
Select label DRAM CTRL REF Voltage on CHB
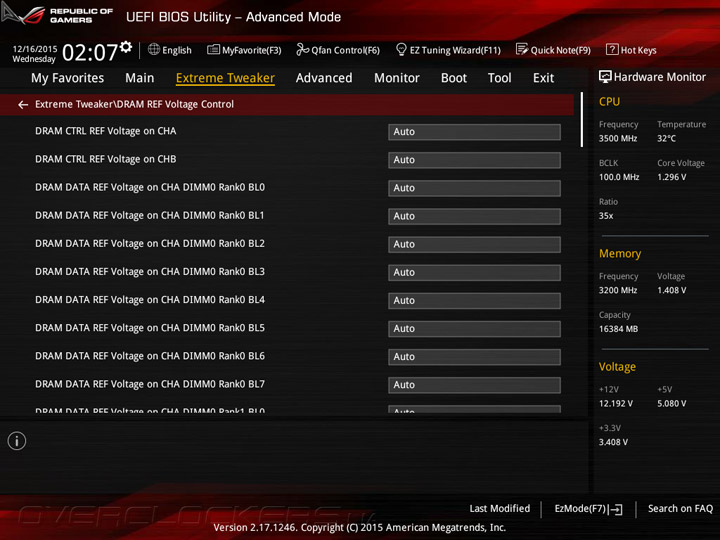point(106,159)
